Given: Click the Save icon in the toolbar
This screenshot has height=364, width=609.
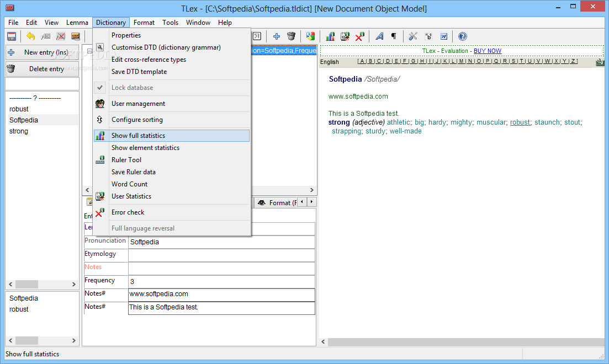Looking at the screenshot, I should pos(11,36).
